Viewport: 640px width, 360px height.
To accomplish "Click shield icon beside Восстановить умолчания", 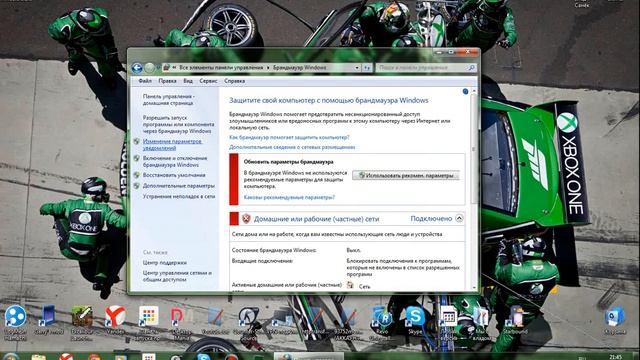I will 137,175.
